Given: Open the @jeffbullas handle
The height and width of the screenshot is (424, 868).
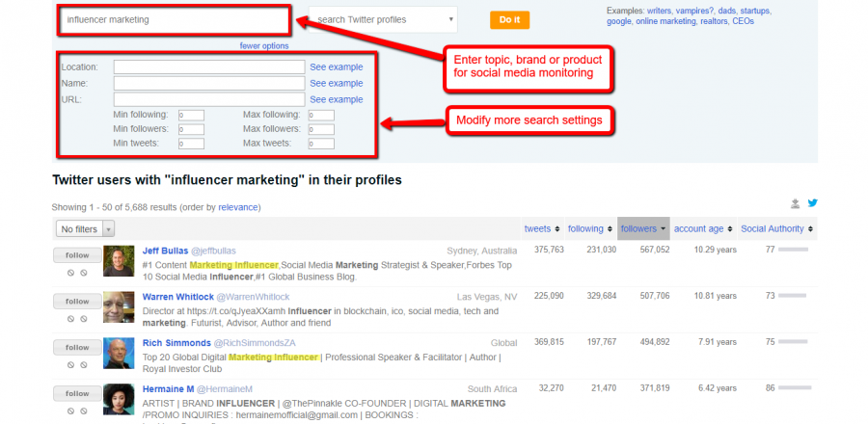Looking at the screenshot, I should click(x=213, y=251).
